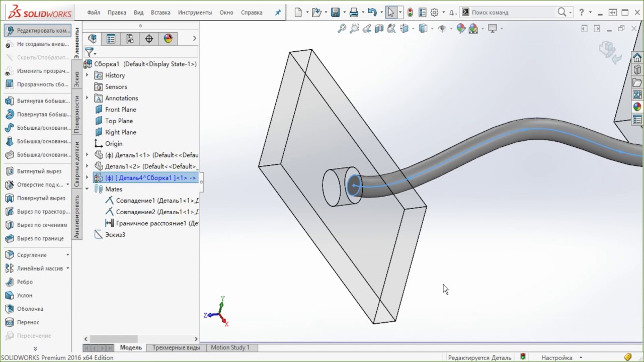Click the Вырез по сечениям button
This screenshot has height=362, width=644.
tap(37, 225)
